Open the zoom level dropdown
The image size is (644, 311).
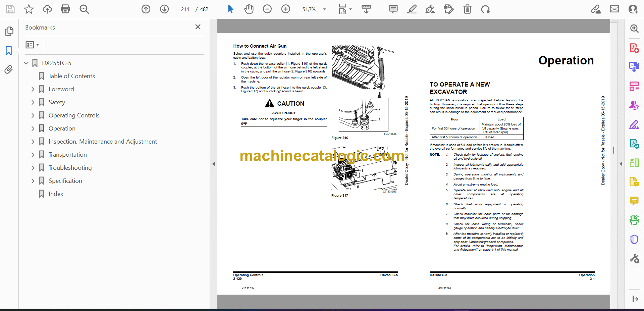pyautogui.click(x=324, y=9)
